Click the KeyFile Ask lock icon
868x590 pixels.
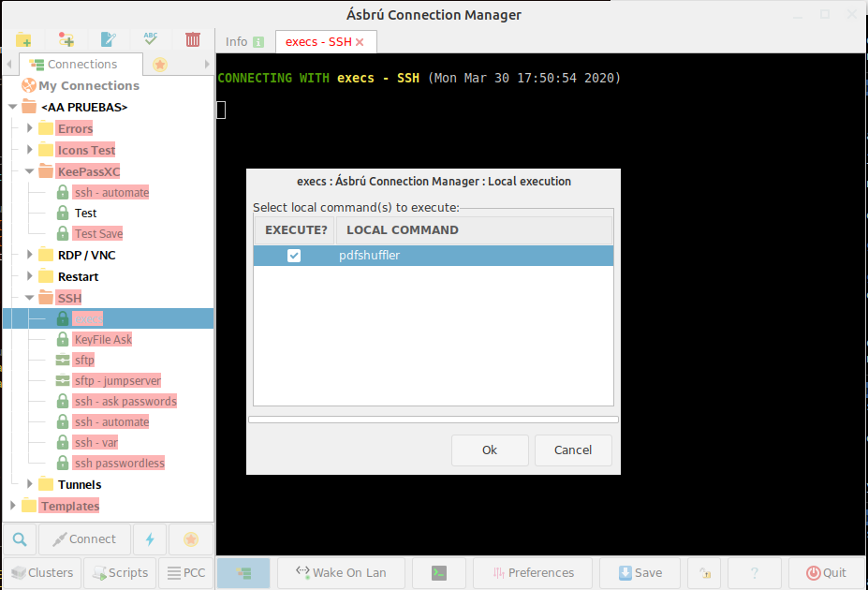coord(63,339)
